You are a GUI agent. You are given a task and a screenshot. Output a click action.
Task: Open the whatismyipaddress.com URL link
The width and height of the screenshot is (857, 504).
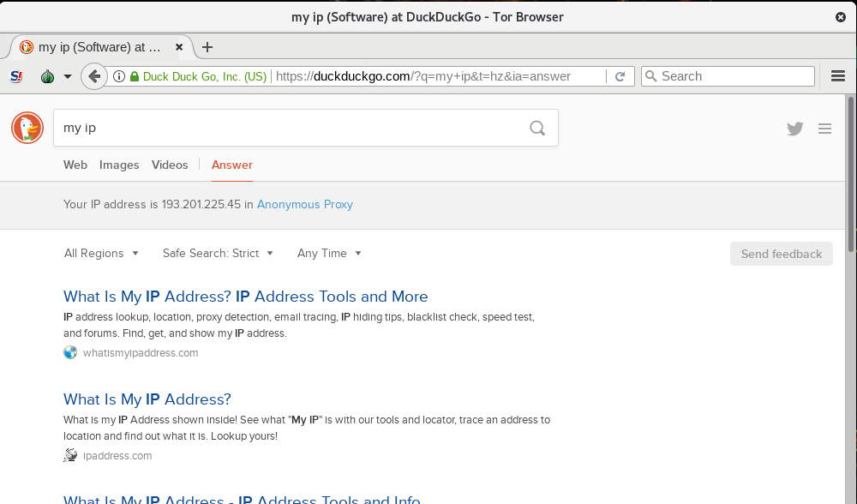coord(141,352)
